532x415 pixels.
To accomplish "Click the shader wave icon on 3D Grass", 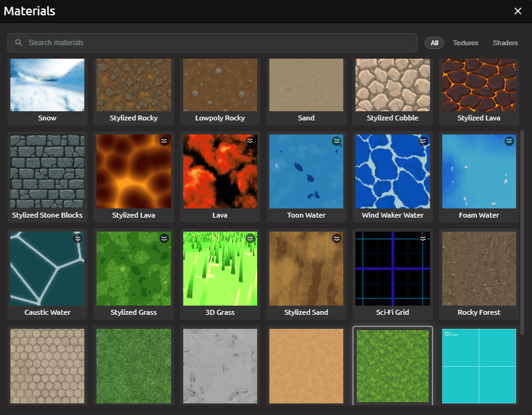I will click(250, 238).
